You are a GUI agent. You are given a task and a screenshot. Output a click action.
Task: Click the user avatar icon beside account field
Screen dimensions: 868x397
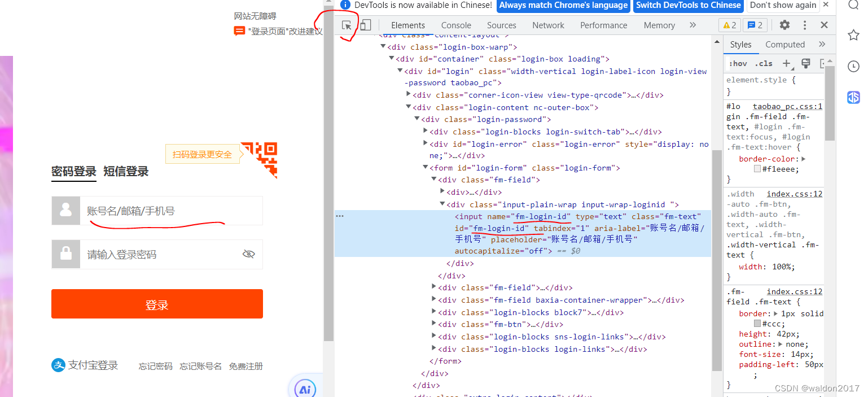[x=66, y=211]
